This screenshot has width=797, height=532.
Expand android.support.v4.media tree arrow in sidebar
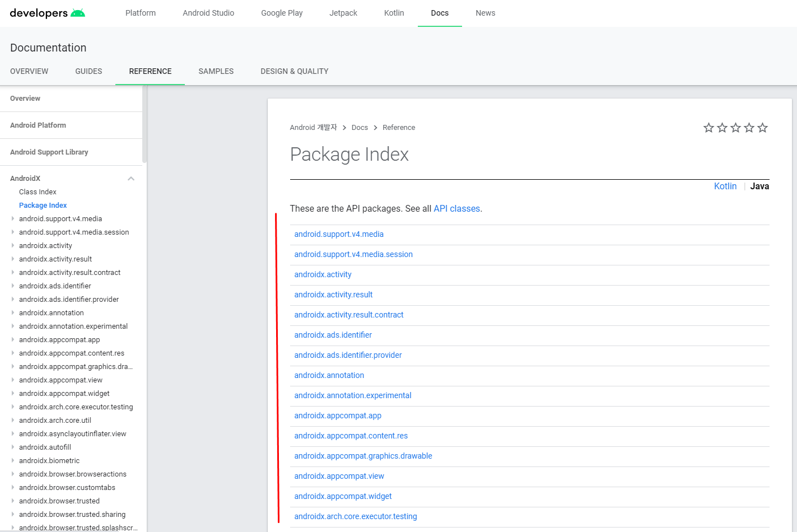click(13, 218)
